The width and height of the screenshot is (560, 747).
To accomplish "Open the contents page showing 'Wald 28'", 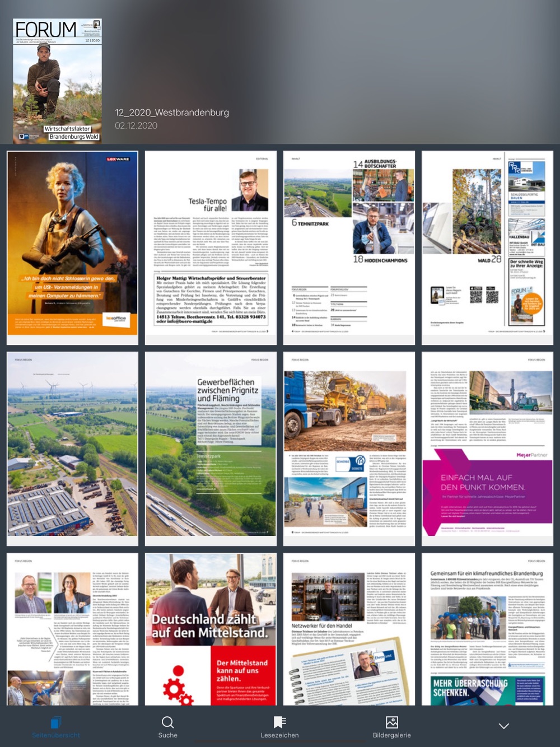I will [487, 248].
